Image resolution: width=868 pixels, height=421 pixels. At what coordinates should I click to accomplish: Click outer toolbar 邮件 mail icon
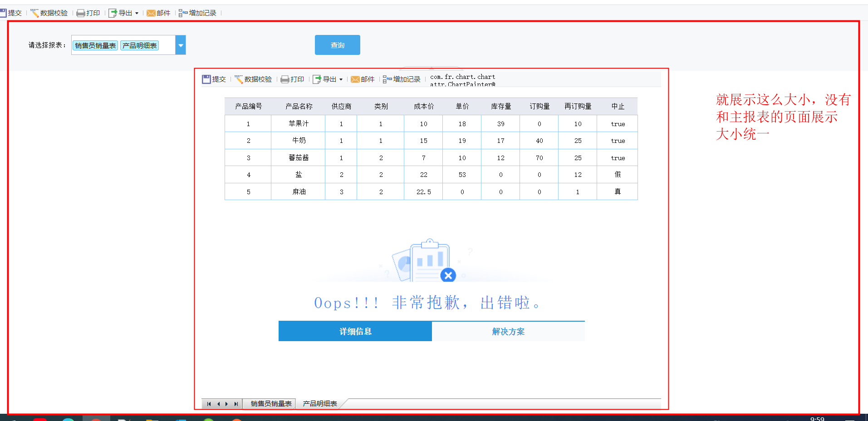coord(151,13)
